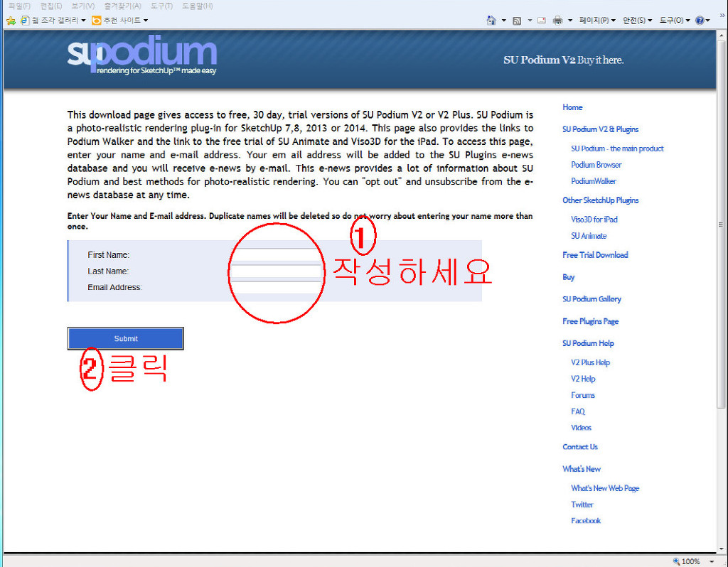This screenshot has height=567, width=728.
Task: Click the vertical scrollbar thumb
Action: (x=721, y=225)
